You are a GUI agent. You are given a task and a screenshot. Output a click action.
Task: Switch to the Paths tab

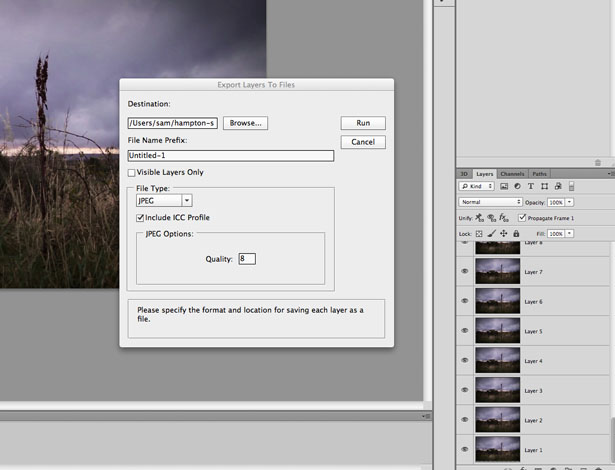click(x=539, y=174)
